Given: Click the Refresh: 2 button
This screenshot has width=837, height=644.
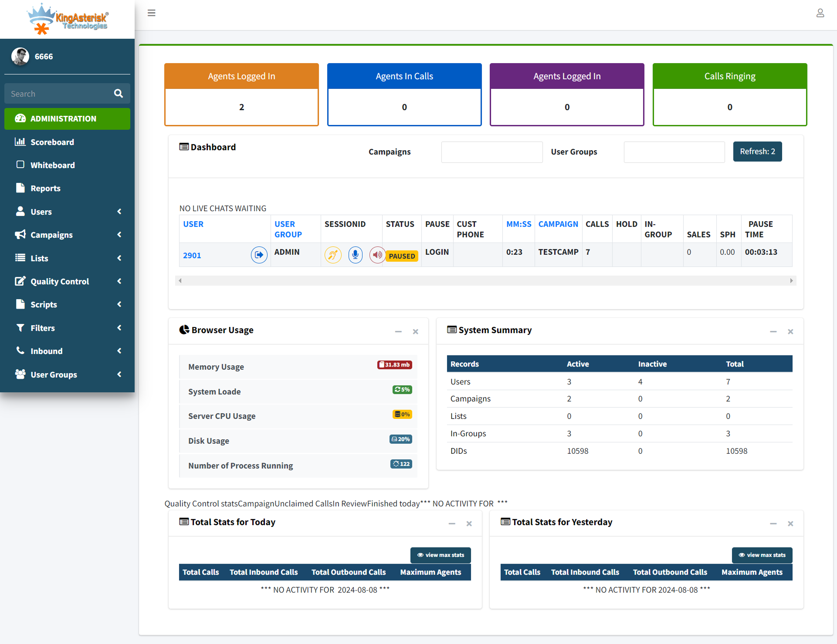Looking at the screenshot, I should [757, 152].
